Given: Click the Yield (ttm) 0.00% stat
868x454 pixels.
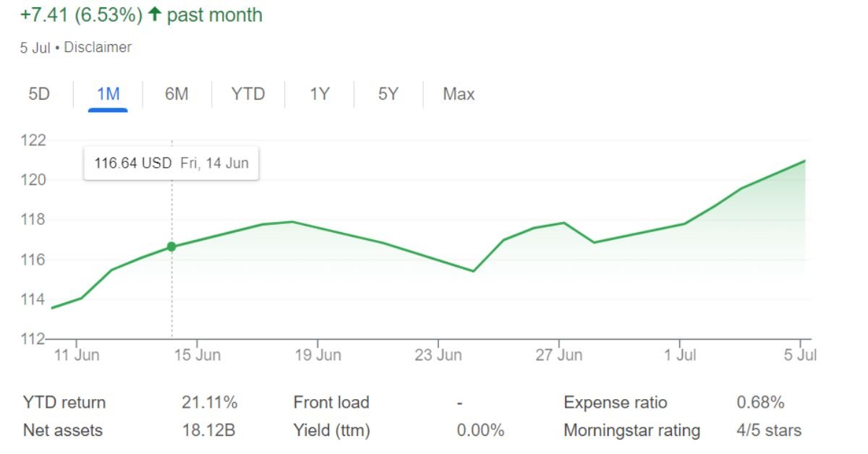Looking at the screenshot, I should tap(482, 429).
